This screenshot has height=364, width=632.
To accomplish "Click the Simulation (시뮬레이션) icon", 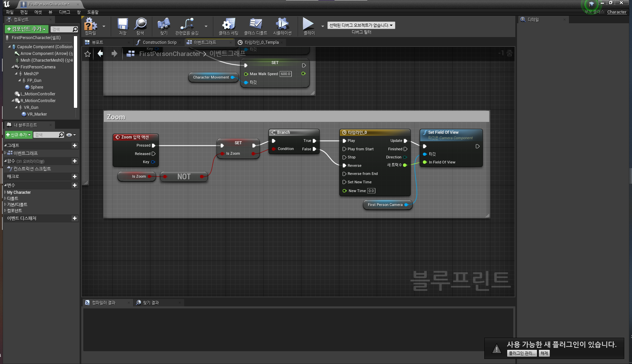I will [282, 26].
